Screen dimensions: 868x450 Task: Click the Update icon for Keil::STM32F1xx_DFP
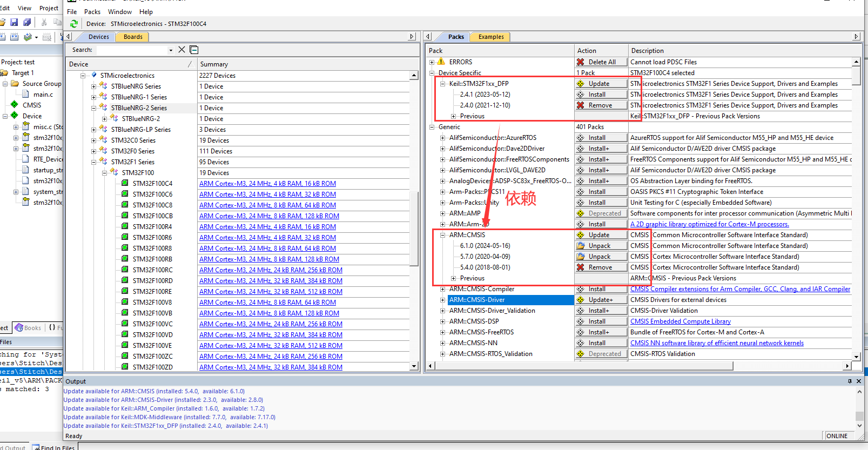pyautogui.click(x=581, y=84)
